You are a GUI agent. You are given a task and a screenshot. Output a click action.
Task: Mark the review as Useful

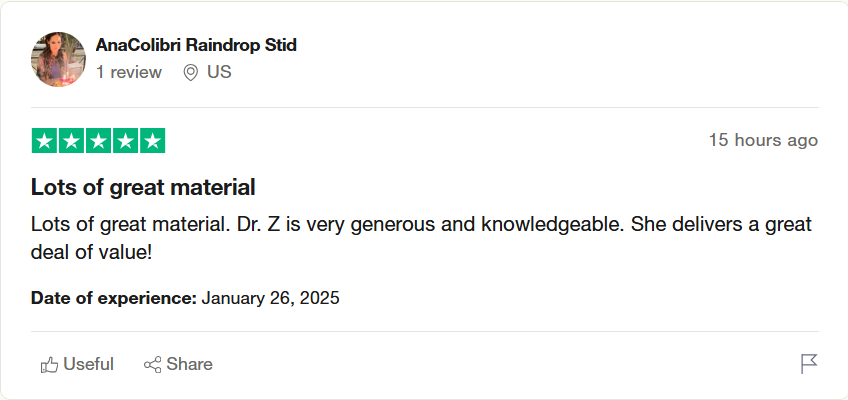click(x=77, y=364)
